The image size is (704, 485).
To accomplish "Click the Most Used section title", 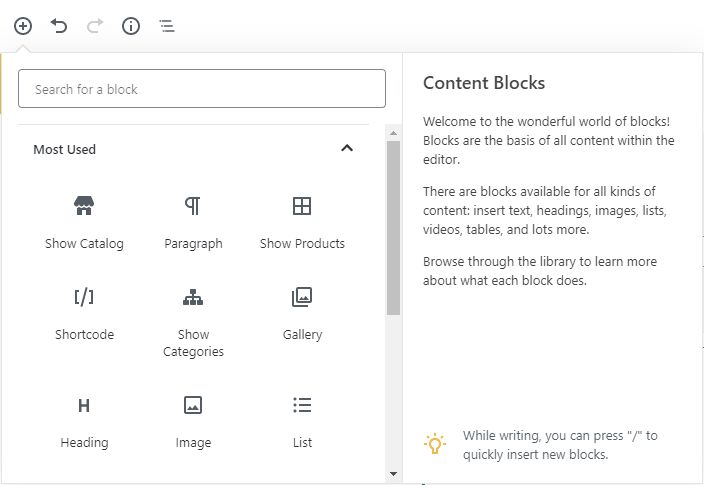I will pos(65,150).
